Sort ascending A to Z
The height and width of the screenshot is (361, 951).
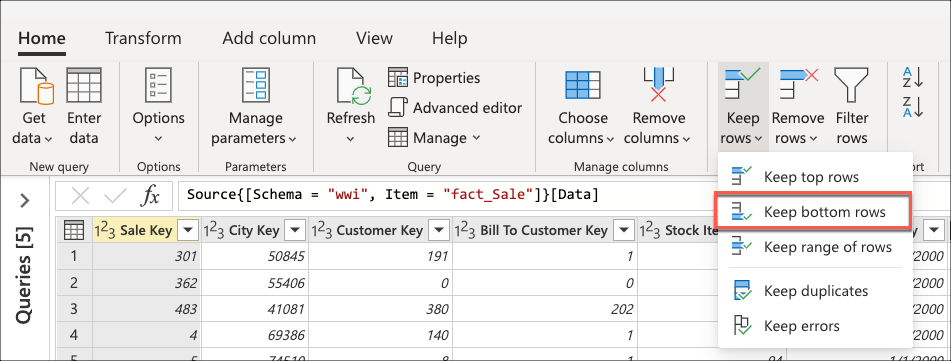[x=913, y=78]
